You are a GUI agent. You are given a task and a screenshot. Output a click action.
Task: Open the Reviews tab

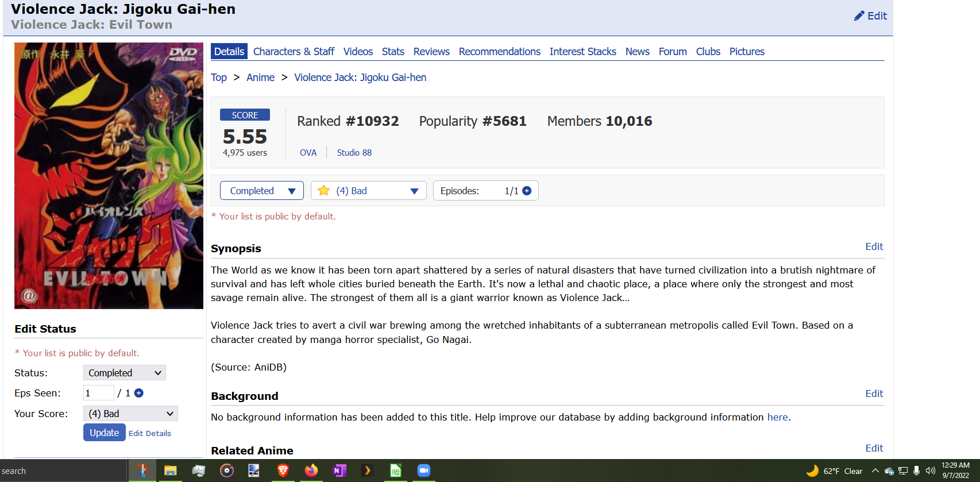point(431,52)
